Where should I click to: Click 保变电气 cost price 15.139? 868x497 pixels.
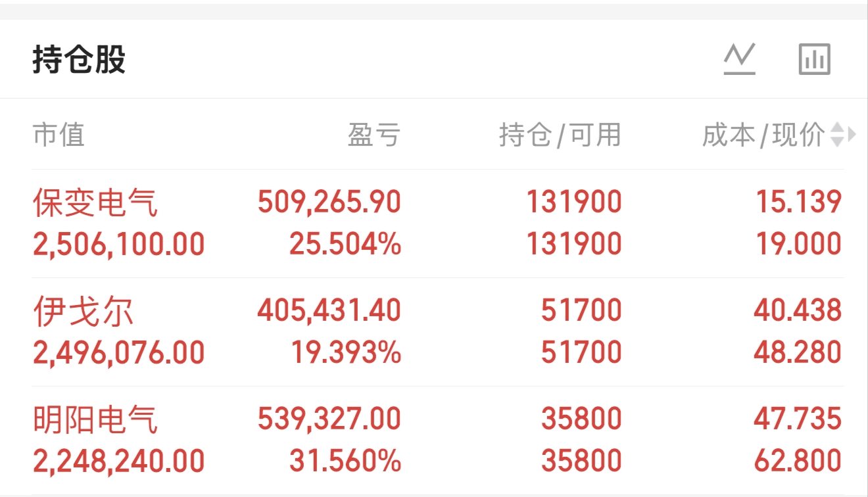[x=798, y=202]
